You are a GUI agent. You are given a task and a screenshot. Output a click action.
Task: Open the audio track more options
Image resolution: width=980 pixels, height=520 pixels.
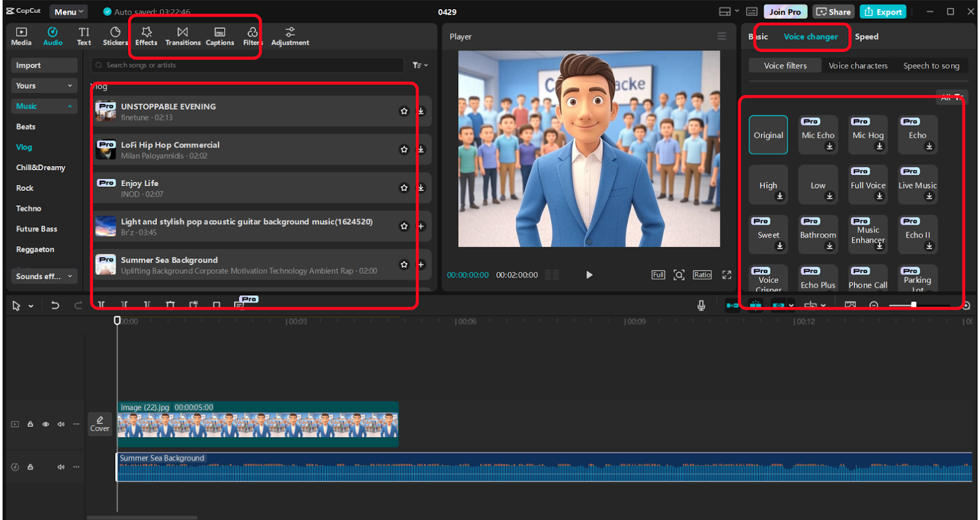click(x=76, y=467)
